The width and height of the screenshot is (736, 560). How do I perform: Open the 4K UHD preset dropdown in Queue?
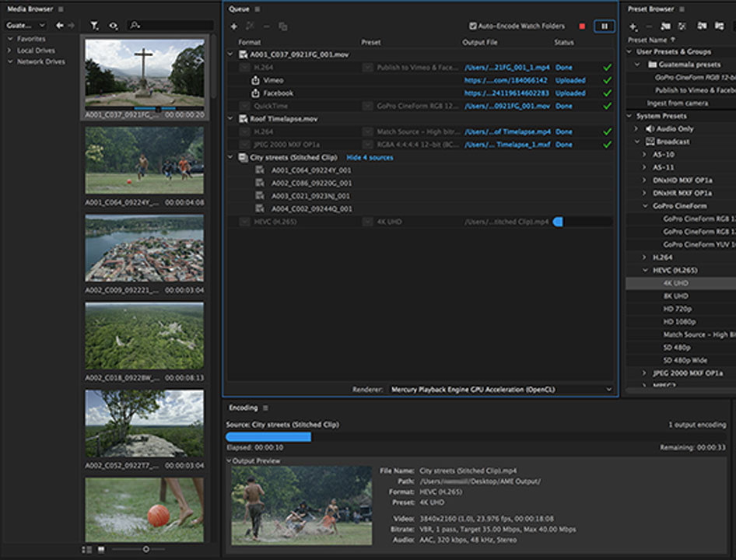[x=367, y=222]
